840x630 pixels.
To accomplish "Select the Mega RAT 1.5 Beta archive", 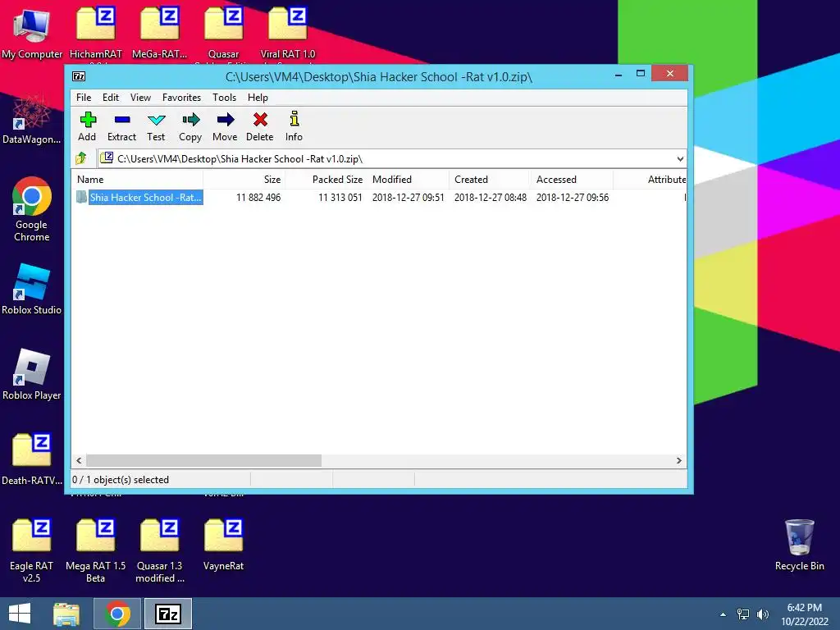I will [95, 550].
